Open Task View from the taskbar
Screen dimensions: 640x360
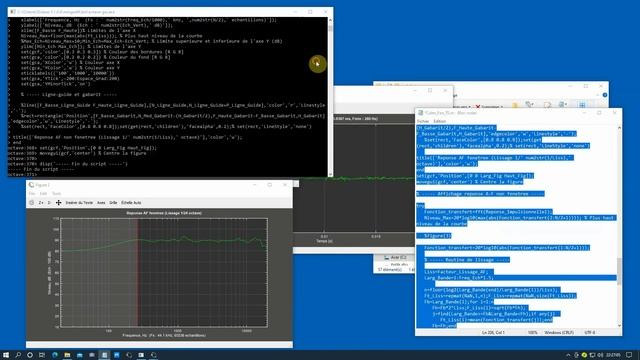42,355
